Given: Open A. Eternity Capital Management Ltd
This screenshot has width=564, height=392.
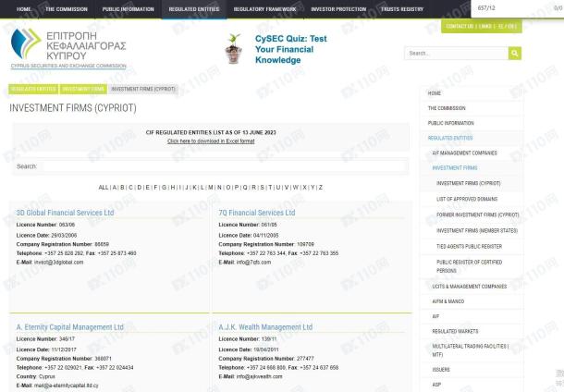Looking at the screenshot, I should pos(69,327).
